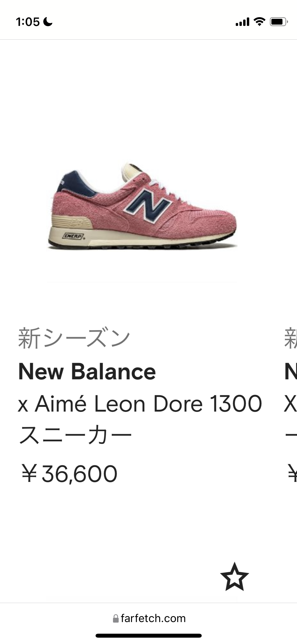Tap the battery indicator icon
Screen dimensions: 297x644
tap(279, 22)
